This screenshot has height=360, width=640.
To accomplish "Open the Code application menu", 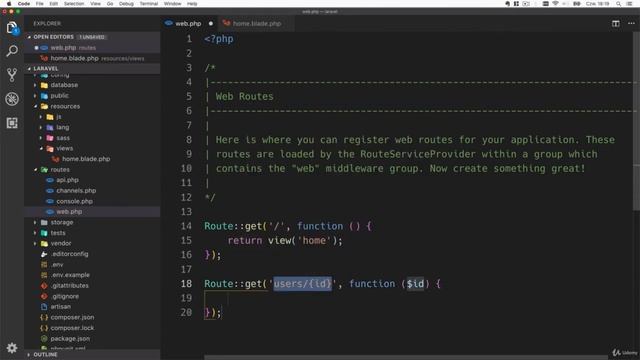I will 24,4.
